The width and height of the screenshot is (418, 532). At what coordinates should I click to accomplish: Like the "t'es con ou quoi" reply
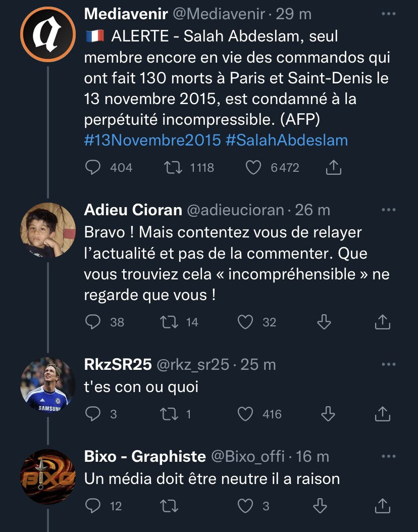coord(245,414)
